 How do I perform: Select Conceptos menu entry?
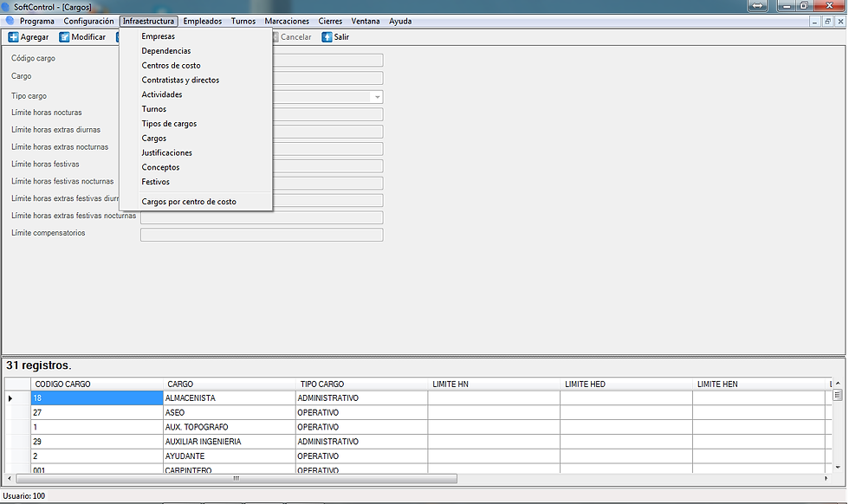point(196,168)
